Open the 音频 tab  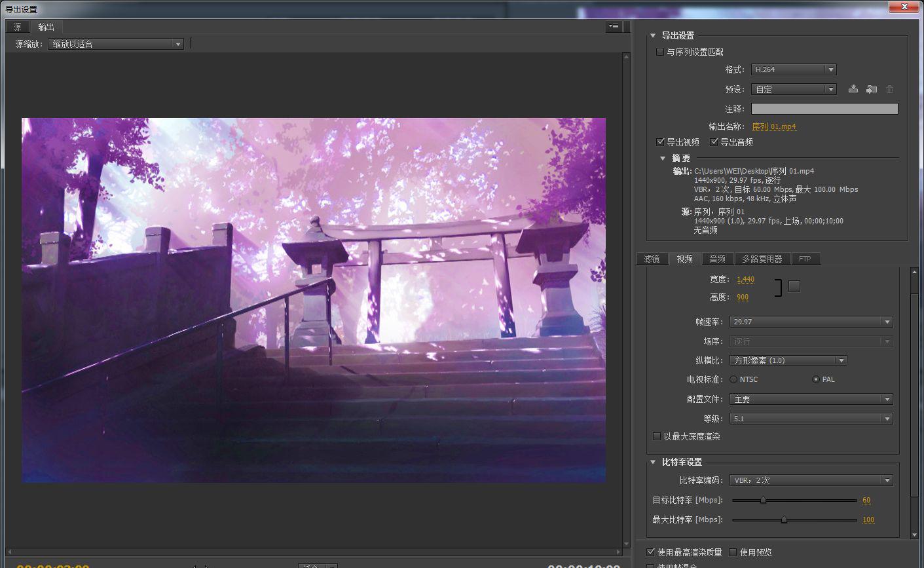[x=718, y=259]
